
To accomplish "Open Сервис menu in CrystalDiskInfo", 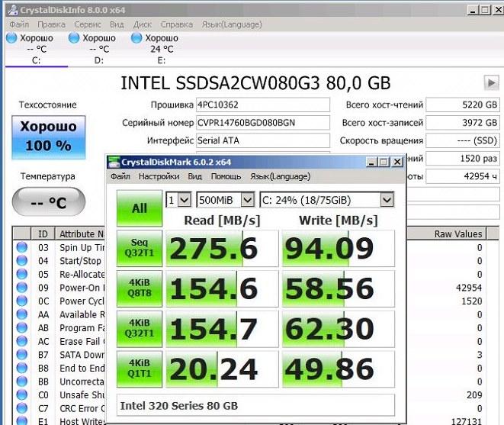I will [88, 24].
